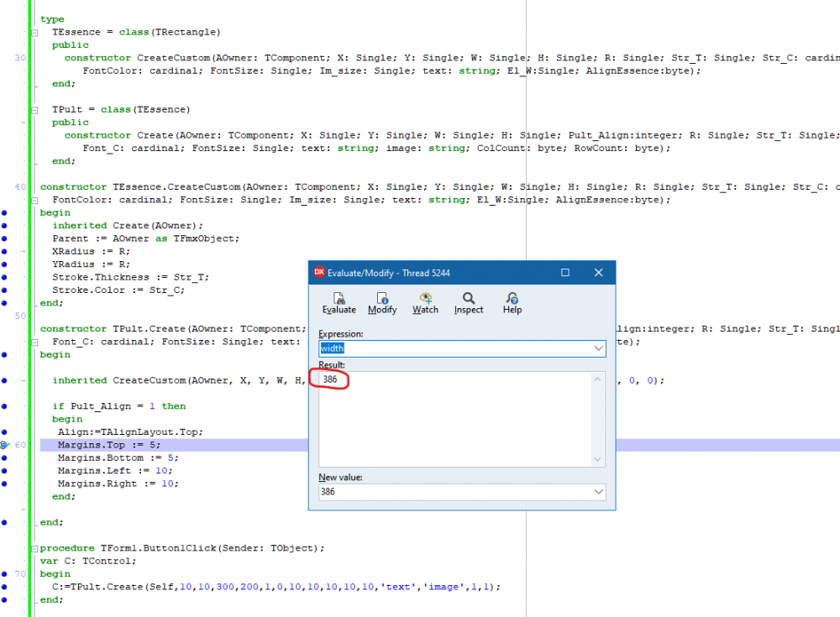
Task: Click the Evaluate button in the dialog toolbar
Action: (339, 303)
